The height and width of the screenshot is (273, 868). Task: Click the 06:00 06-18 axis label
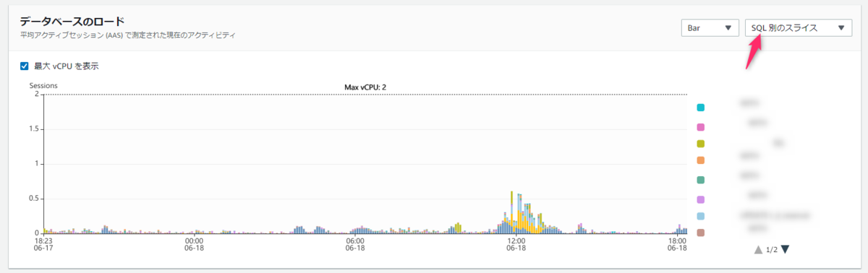pyautogui.click(x=355, y=244)
